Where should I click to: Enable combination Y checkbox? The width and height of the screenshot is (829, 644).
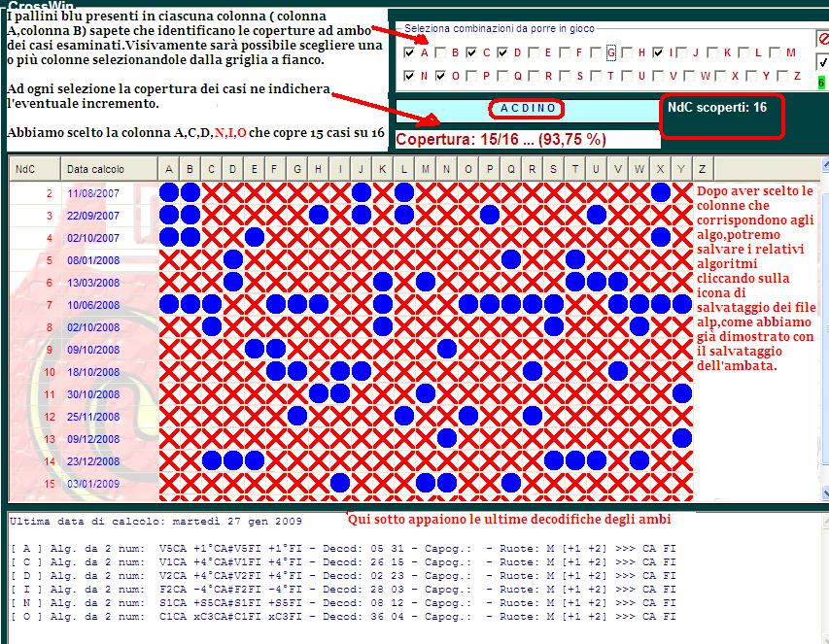pyautogui.click(x=751, y=76)
